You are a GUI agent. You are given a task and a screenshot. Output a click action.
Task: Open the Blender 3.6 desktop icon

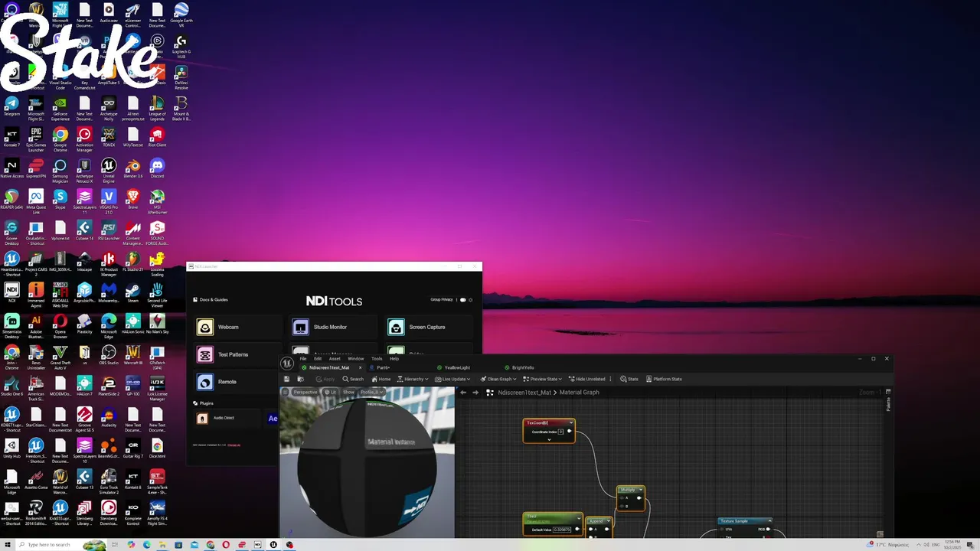(133, 168)
